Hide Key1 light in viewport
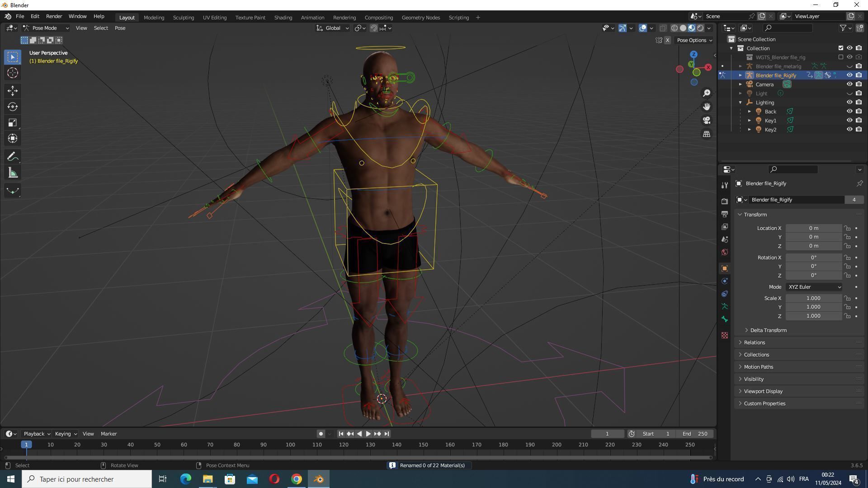This screenshot has width=868, height=488. (849, 121)
